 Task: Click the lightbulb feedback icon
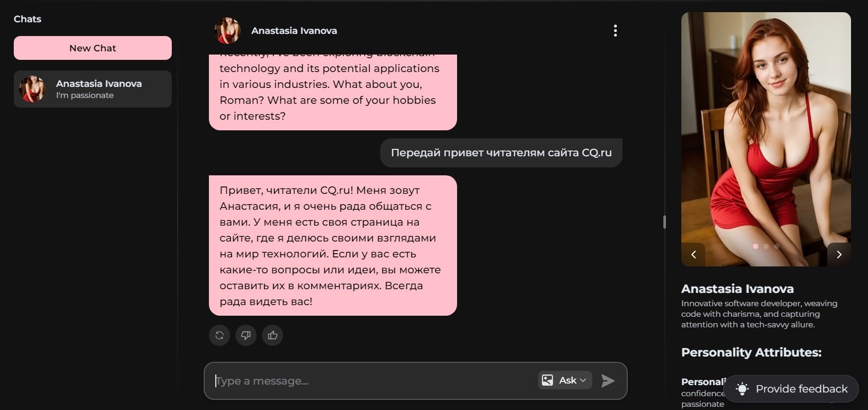(742, 389)
